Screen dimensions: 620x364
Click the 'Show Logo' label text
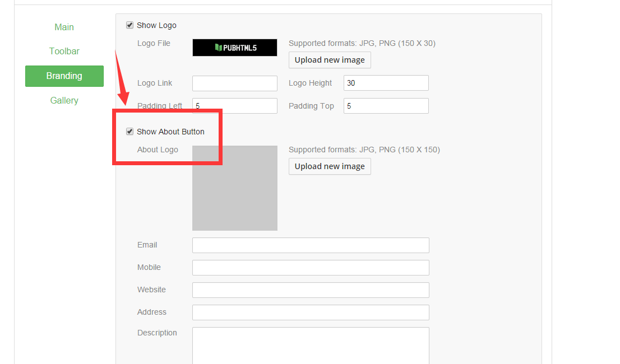click(x=156, y=25)
